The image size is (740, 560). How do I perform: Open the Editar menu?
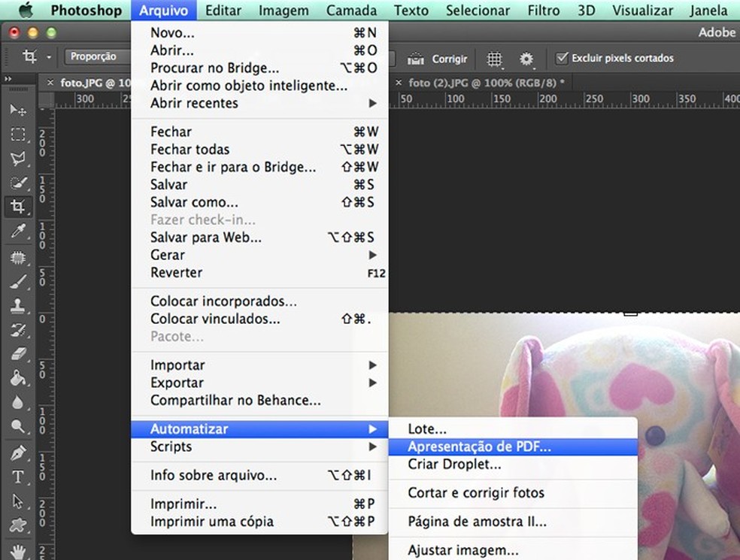coord(223,10)
